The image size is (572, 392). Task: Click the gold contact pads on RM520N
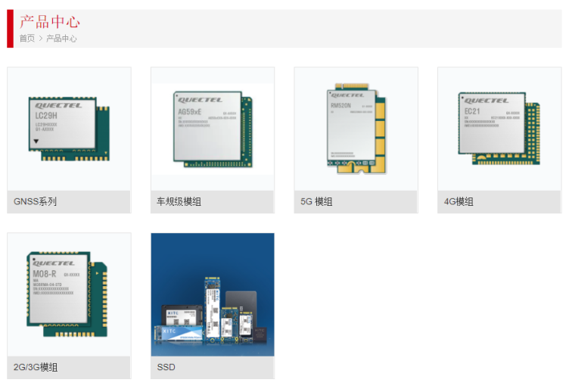pyautogui.click(x=380, y=129)
